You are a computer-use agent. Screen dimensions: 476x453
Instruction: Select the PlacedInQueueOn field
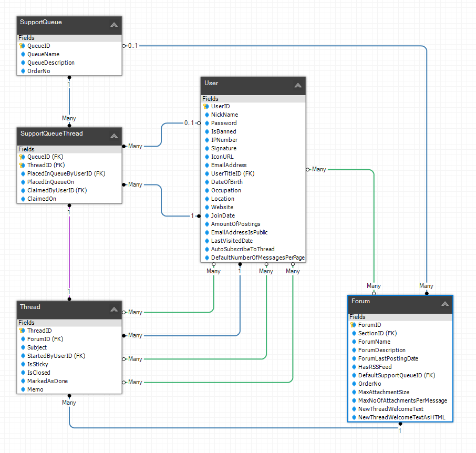click(x=69, y=182)
